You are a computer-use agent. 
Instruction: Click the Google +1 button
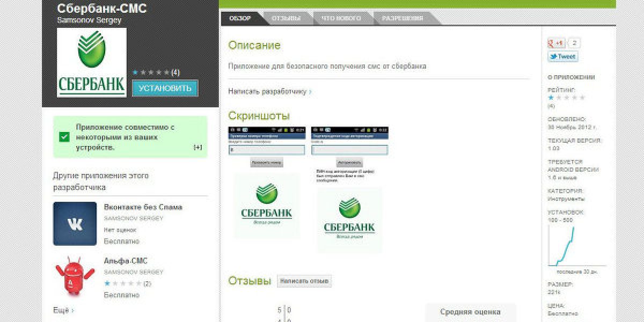tap(556, 43)
